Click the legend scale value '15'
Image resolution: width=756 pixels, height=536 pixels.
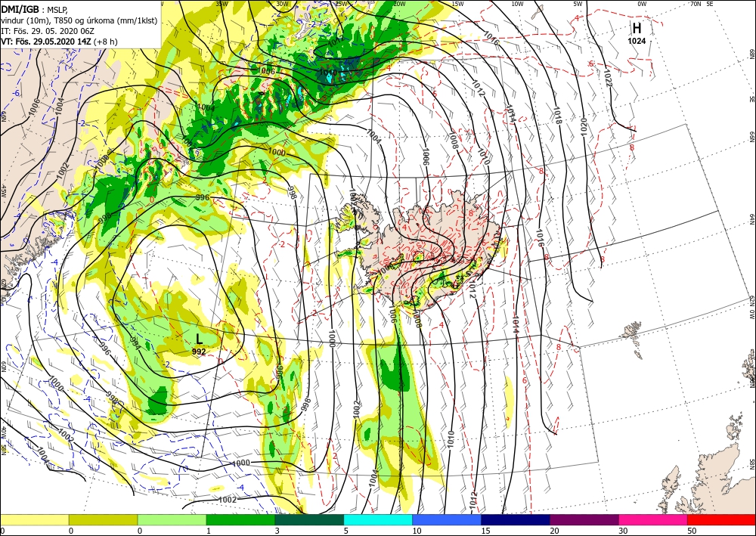tap(485, 531)
